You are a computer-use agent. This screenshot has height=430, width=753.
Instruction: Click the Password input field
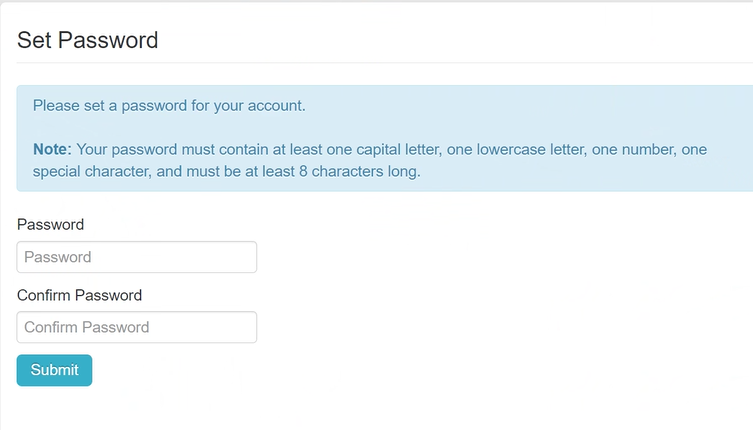click(x=136, y=257)
